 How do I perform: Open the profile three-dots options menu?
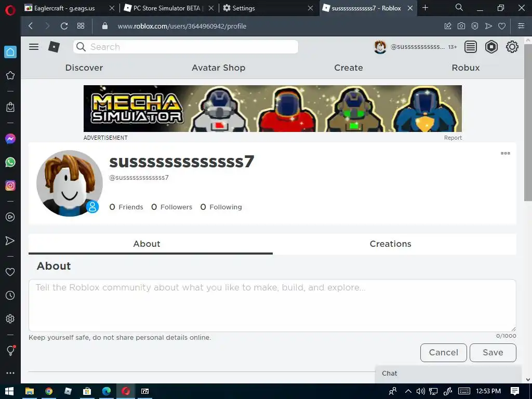click(x=505, y=153)
